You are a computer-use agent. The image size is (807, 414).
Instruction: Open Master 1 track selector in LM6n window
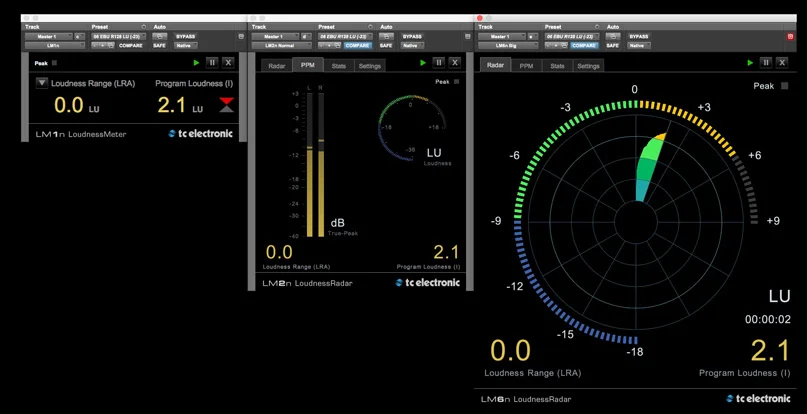502,37
